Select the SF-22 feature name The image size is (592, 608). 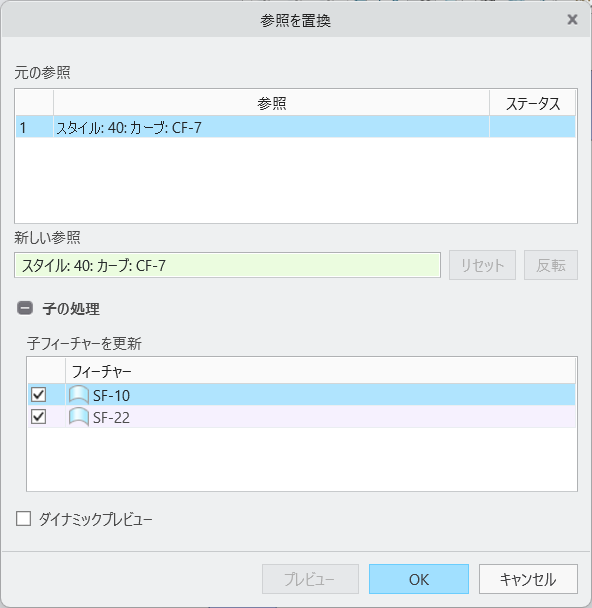(x=111, y=418)
